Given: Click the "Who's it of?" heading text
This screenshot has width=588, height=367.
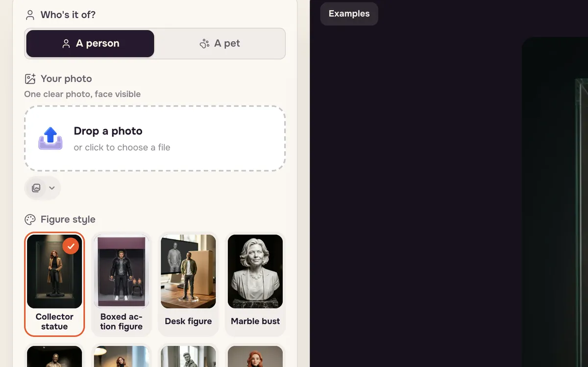Looking at the screenshot, I should click(x=68, y=15).
